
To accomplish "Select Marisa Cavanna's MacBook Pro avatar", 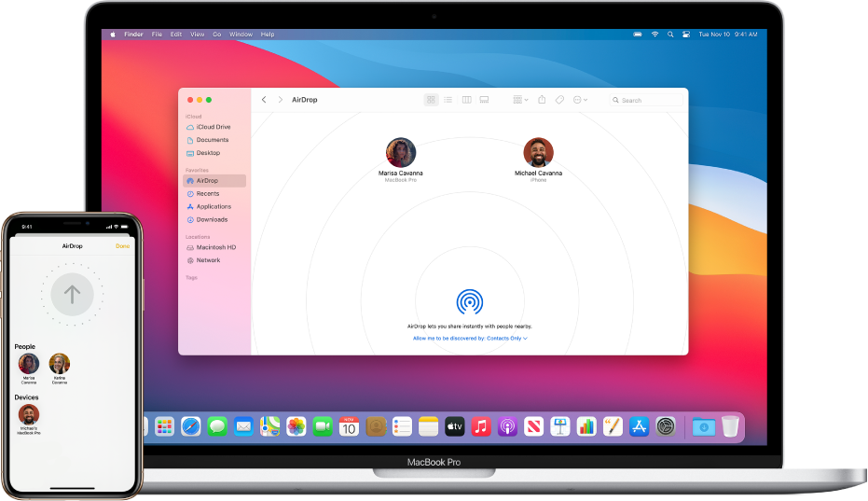I will tap(401, 152).
